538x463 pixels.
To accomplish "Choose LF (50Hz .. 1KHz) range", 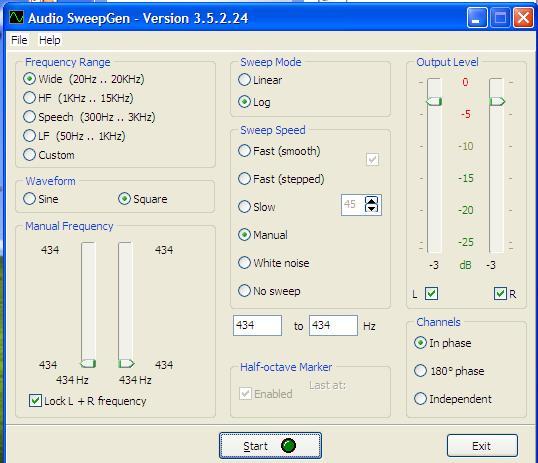I will 74,136.
